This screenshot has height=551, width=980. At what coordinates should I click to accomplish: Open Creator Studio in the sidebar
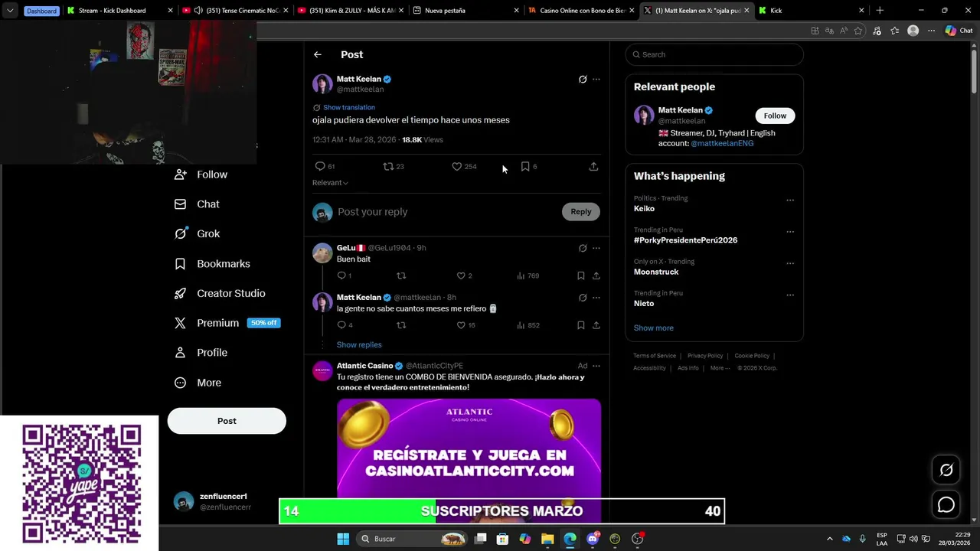pyautogui.click(x=220, y=294)
